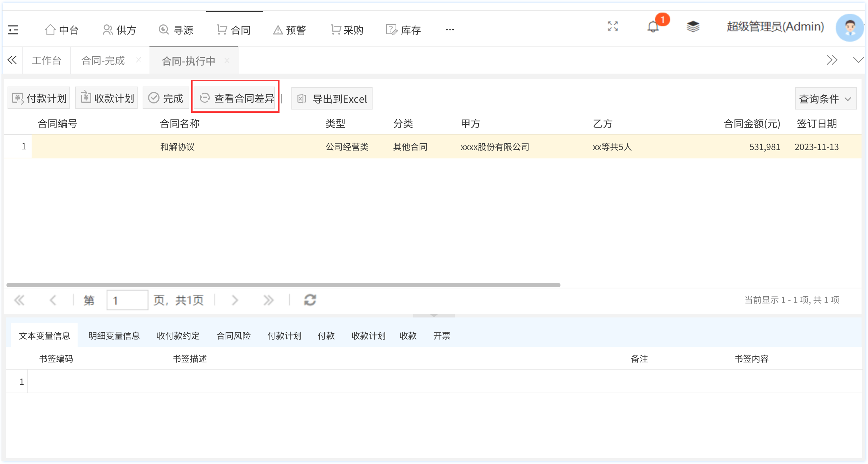Go to last page arrow
Viewport: 868px width, 464px height.
[268, 300]
